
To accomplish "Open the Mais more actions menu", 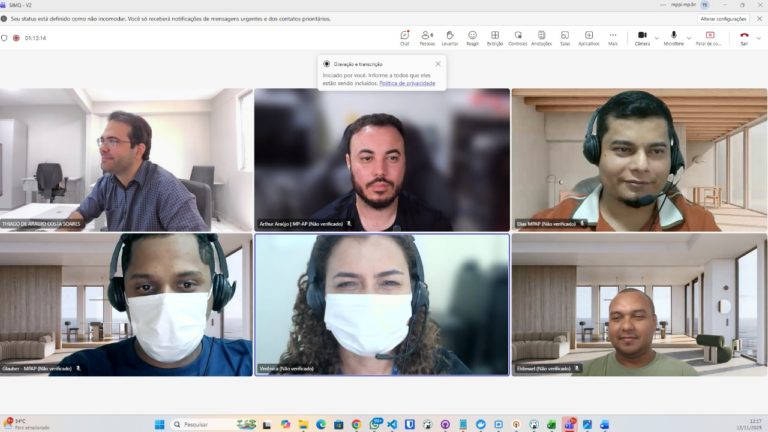I will pos(613,37).
